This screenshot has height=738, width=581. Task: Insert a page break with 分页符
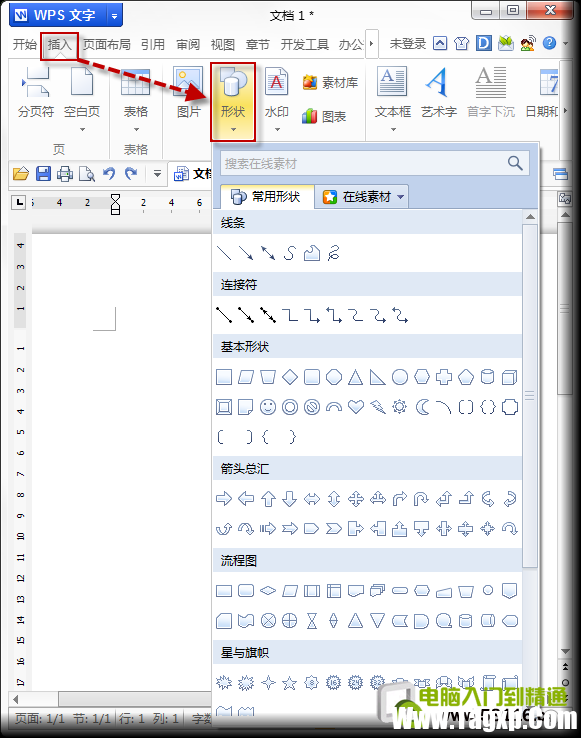pos(36,93)
